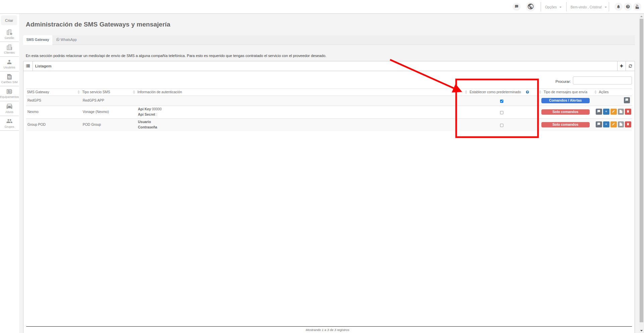
Task: Edit the Group POD gateway
Action: (613, 124)
